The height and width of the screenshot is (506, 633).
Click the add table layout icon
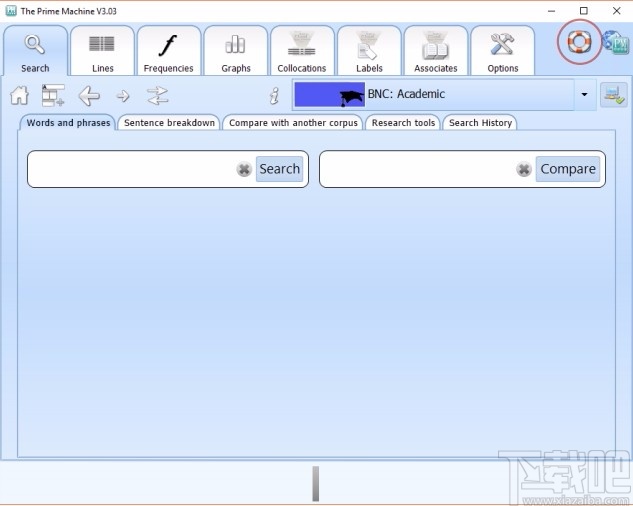(53, 96)
